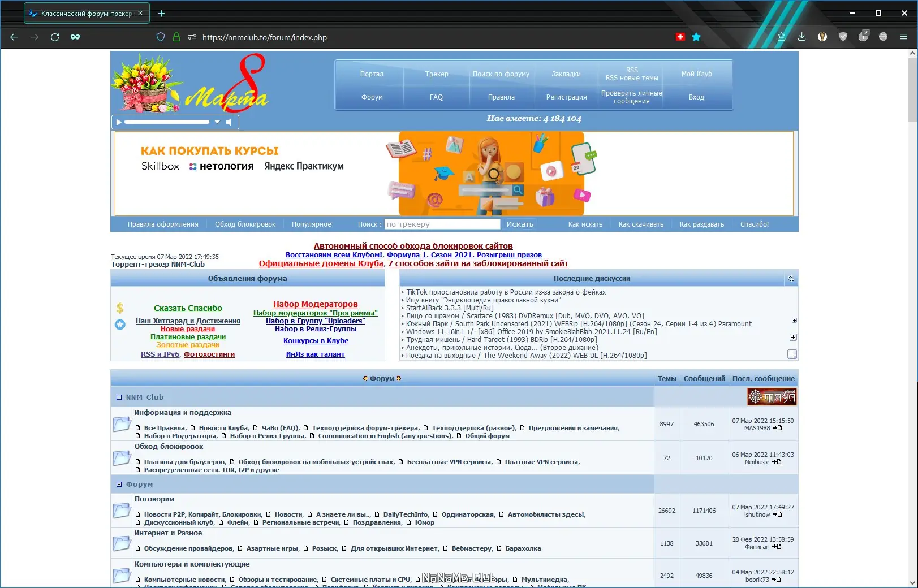This screenshot has width=918, height=588.
Task: Click the round avatar extension icon
Action: (x=822, y=37)
